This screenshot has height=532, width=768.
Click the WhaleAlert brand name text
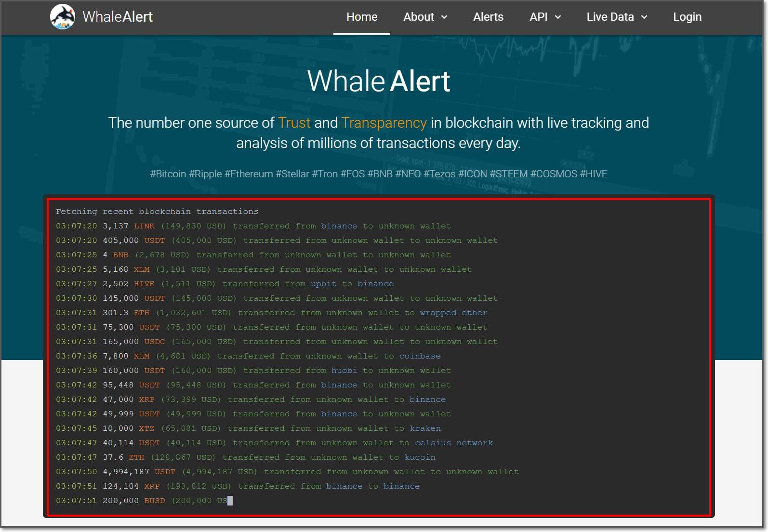click(x=118, y=17)
